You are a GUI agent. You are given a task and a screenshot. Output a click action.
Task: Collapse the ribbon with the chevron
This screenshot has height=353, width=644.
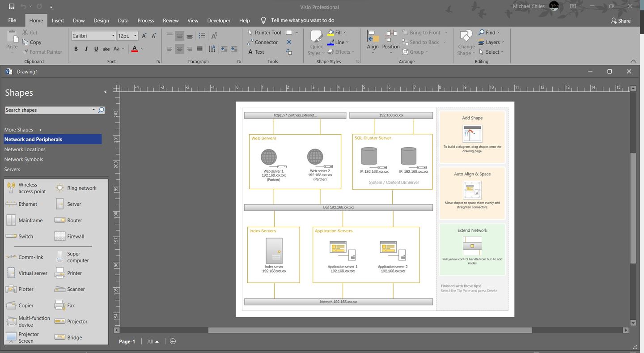tap(633, 61)
